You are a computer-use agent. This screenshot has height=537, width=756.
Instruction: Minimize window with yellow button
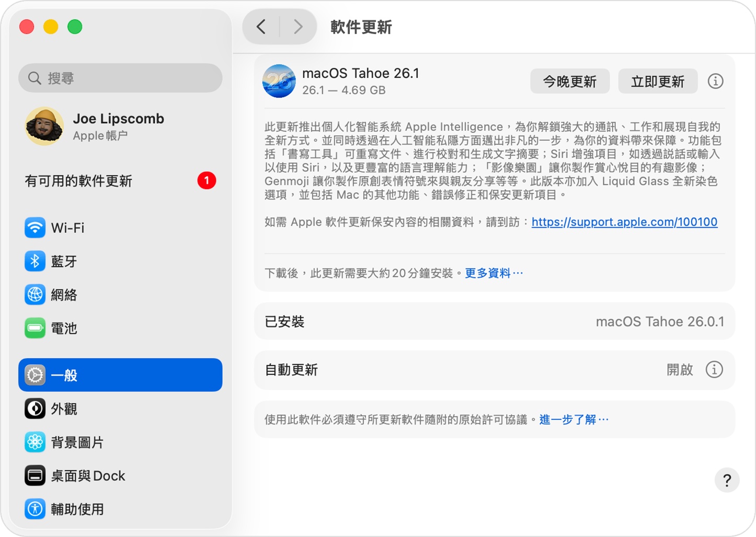point(51,26)
